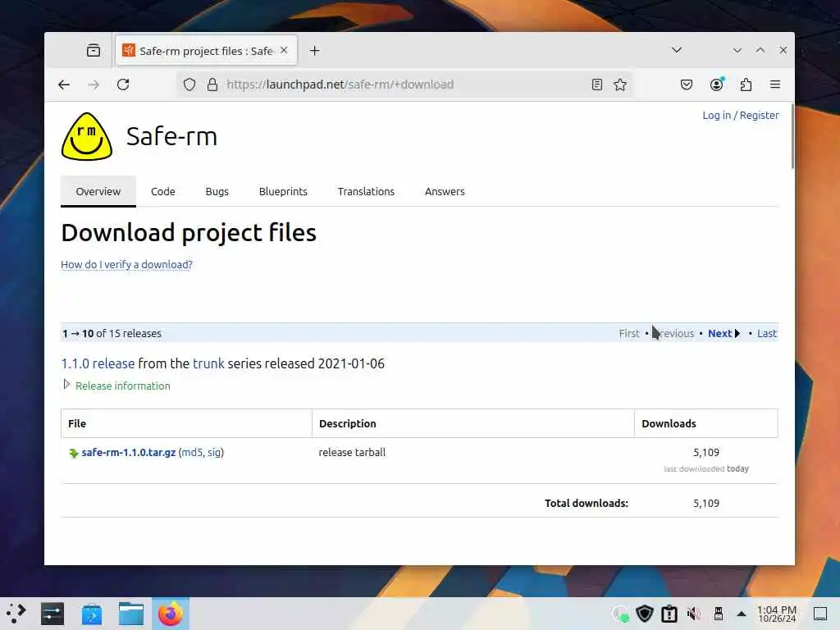This screenshot has width=840, height=630.
Task: Open the clock showing 1:04 PM
Action: point(777,614)
